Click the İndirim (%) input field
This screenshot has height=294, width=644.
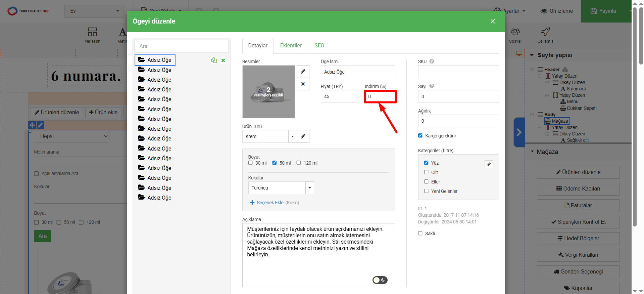[380, 97]
